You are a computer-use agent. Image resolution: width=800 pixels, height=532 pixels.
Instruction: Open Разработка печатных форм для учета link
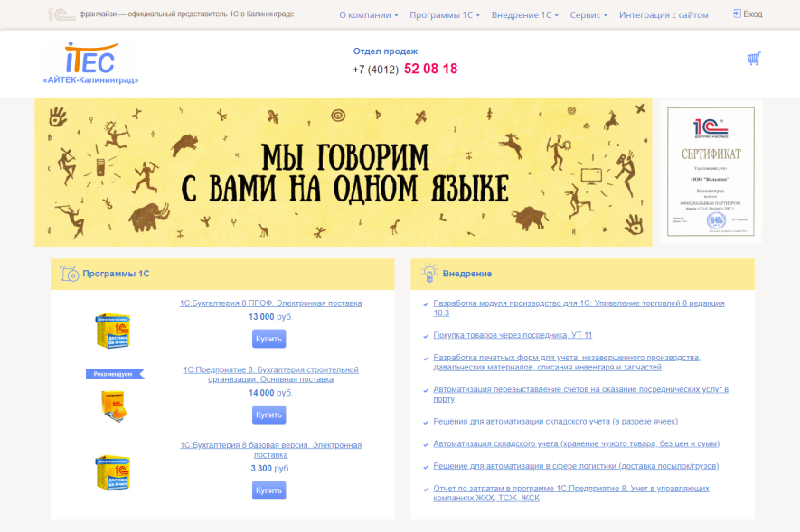point(567,362)
